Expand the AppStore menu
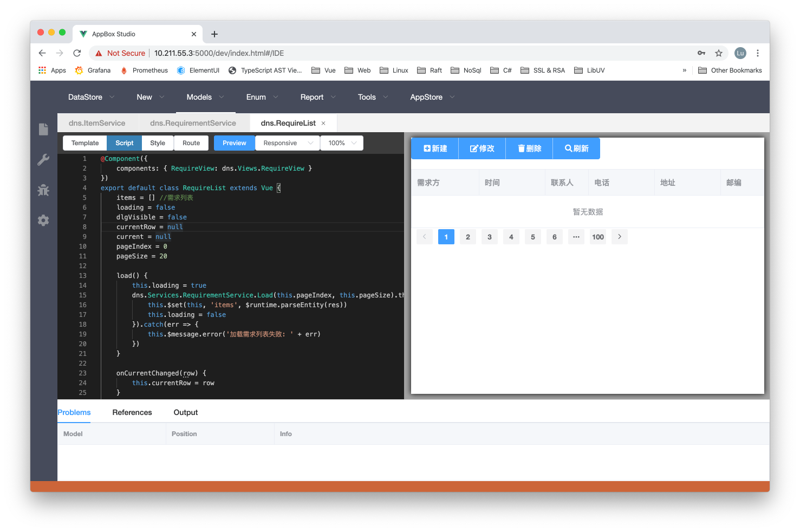The image size is (800, 532). (x=432, y=97)
